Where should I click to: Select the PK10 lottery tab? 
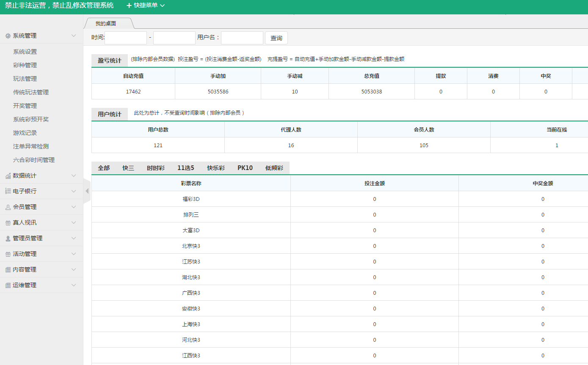245,168
